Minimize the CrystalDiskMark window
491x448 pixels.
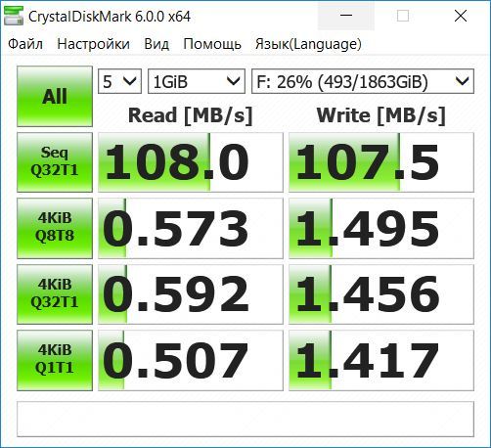tap(346, 16)
